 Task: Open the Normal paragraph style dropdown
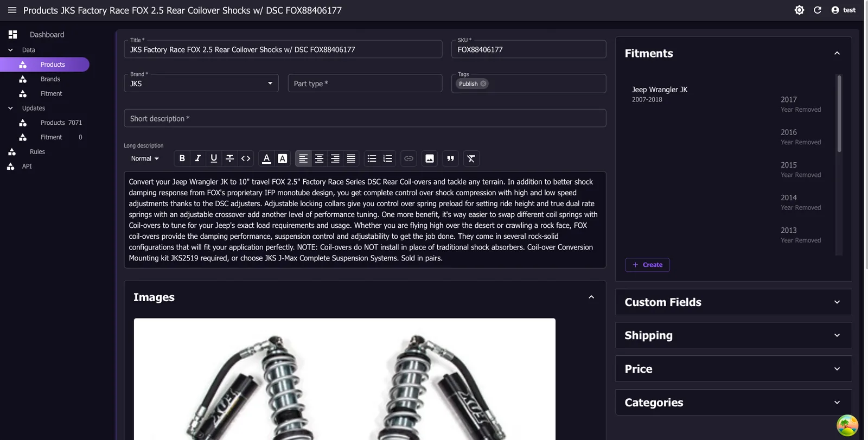pos(145,158)
